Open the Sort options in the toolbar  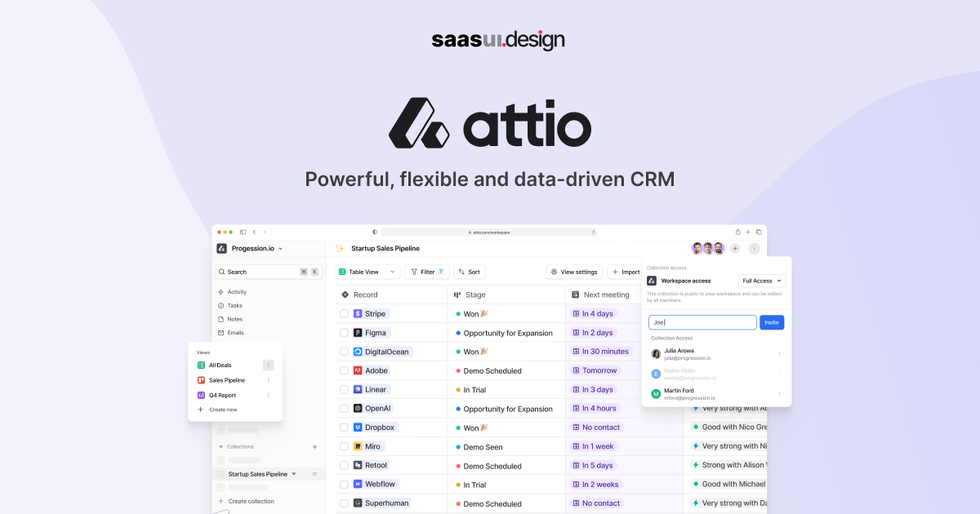[470, 272]
